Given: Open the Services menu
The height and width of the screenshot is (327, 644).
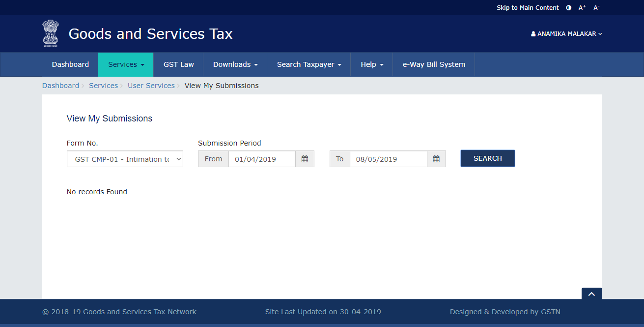Looking at the screenshot, I should point(126,64).
